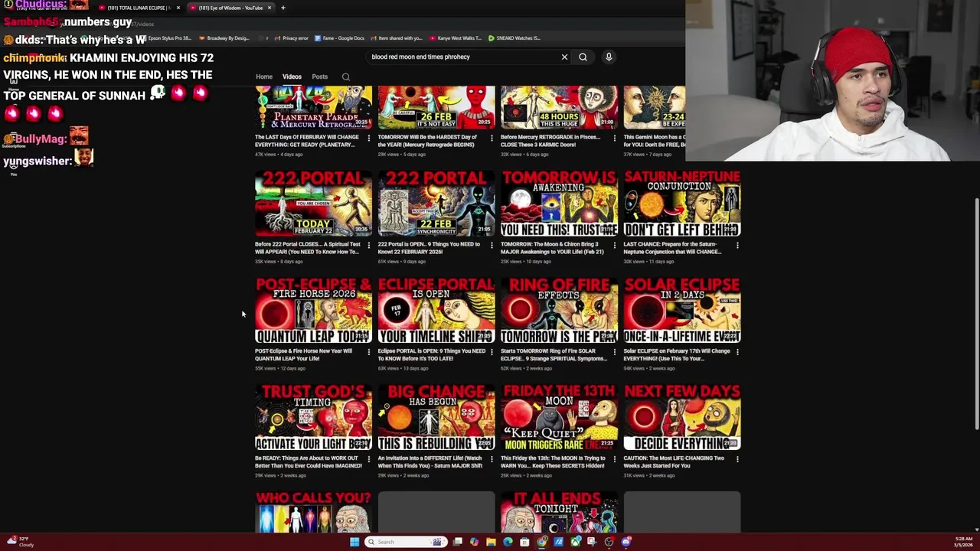Click the title 'Before Mercury RETROGRADE in Pisces'

(552, 141)
